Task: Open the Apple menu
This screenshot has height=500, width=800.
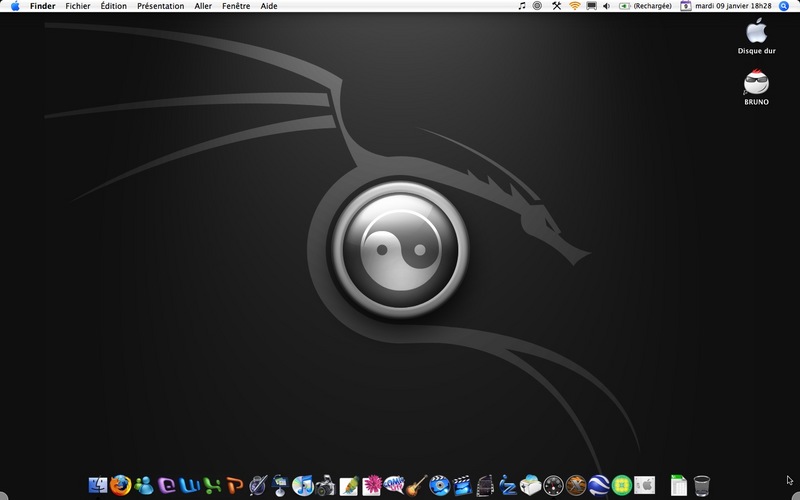Action: coord(15,6)
